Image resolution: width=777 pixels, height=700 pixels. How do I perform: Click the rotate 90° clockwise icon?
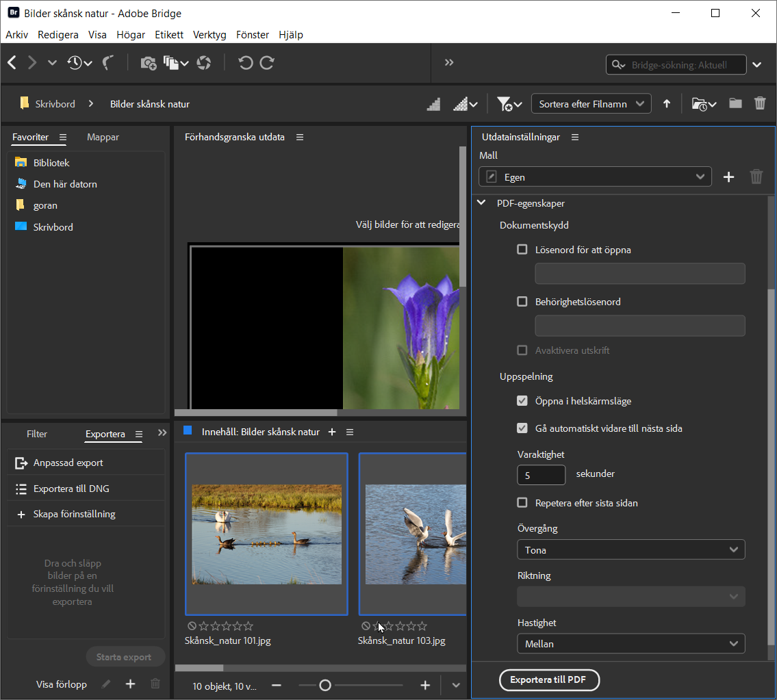tap(267, 63)
